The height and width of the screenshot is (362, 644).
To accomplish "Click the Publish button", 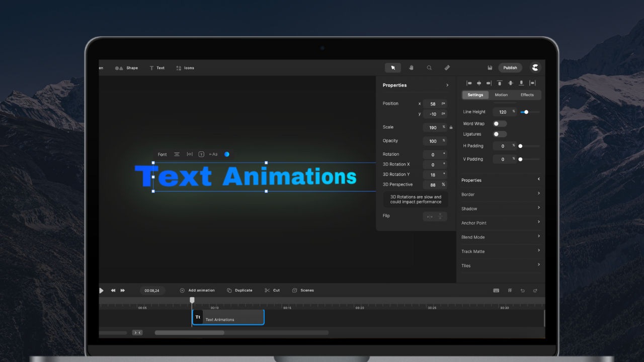I will (x=510, y=68).
